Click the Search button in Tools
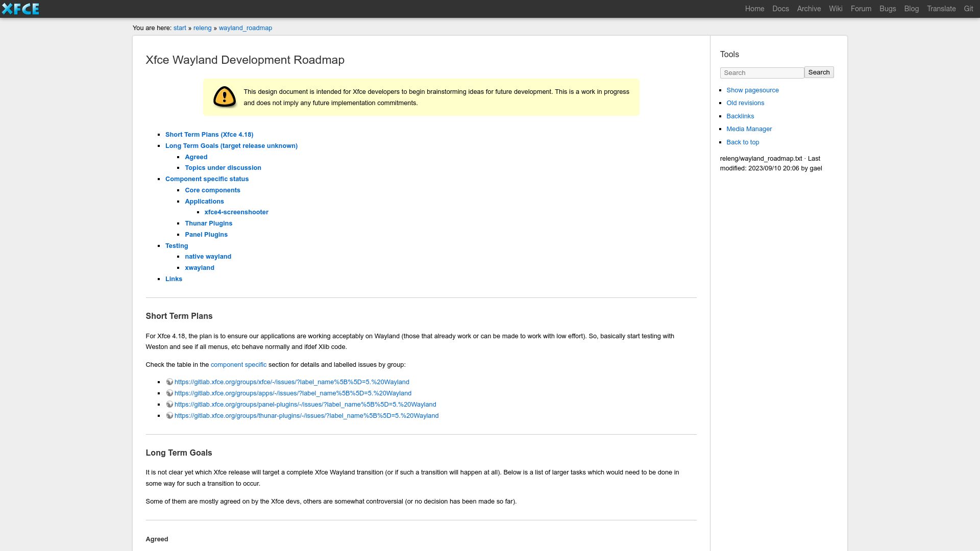This screenshot has height=551, width=980. (x=819, y=72)
